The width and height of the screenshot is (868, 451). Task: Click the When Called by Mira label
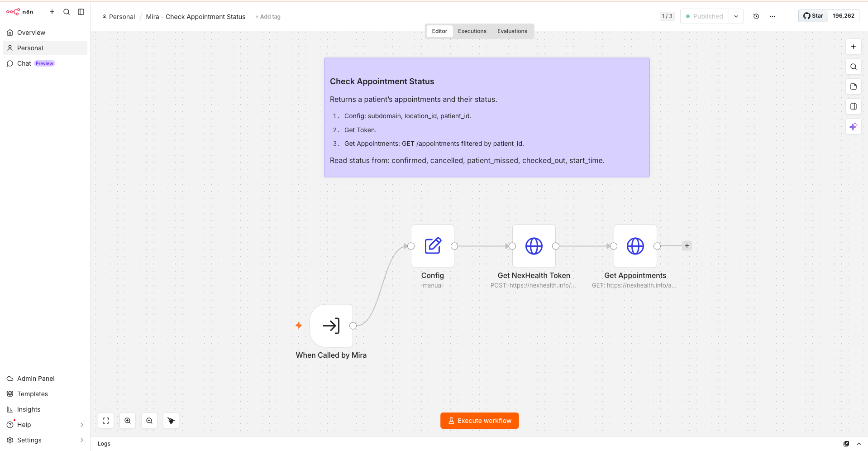331,355
